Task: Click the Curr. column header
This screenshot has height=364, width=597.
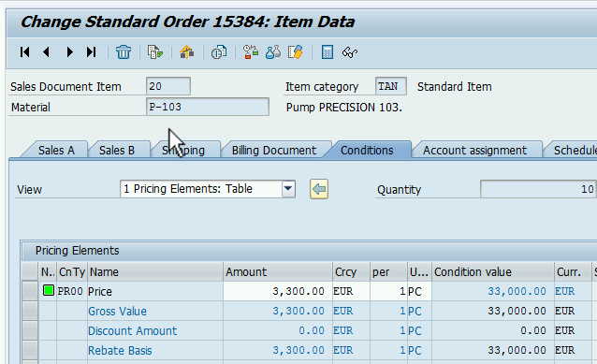Action: click(x=573, y=272)
